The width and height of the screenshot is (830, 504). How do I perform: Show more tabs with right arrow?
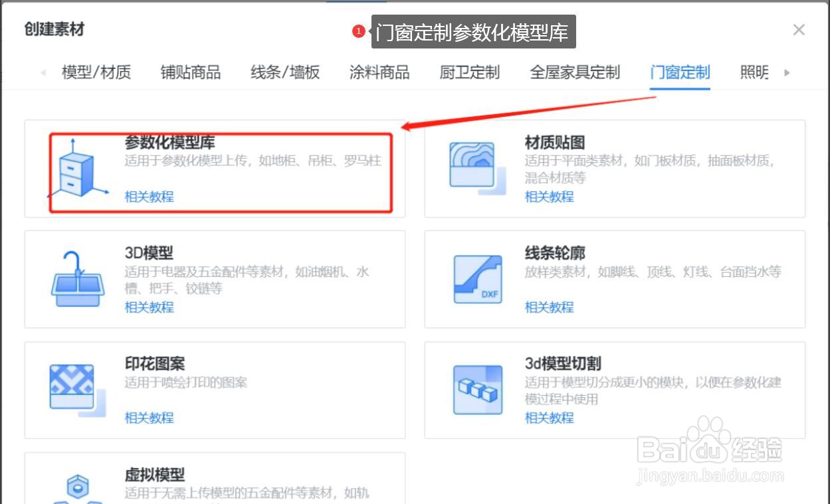click(x=787, y=72)
